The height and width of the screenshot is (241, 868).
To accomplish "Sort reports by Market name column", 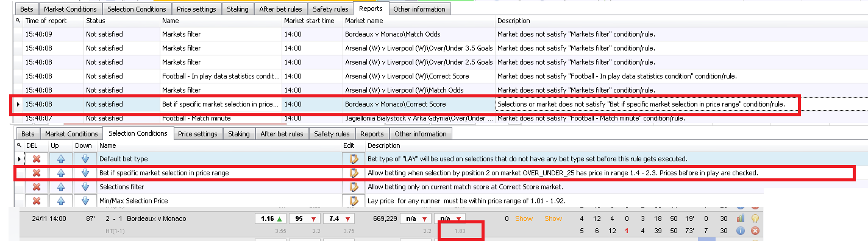I will pyautogui.click(x=419, y=21).
